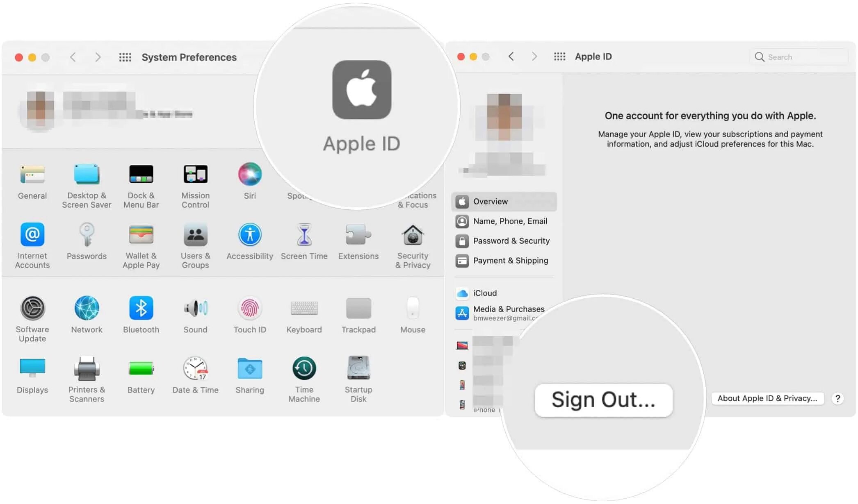The height and width of the screenshot is (504, 858).
Task: Expand iCloud section settings
Action: [x=484, y=292]
